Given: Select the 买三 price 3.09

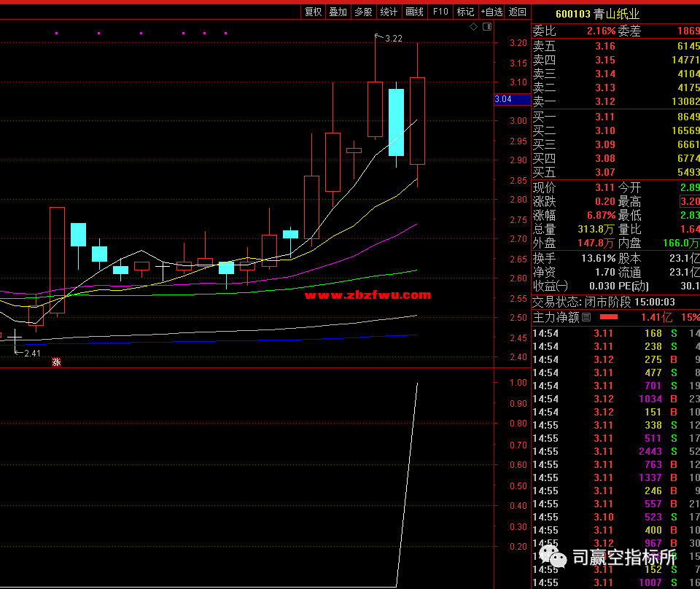Looking at the screenshot, I should (x=605, y=144).
